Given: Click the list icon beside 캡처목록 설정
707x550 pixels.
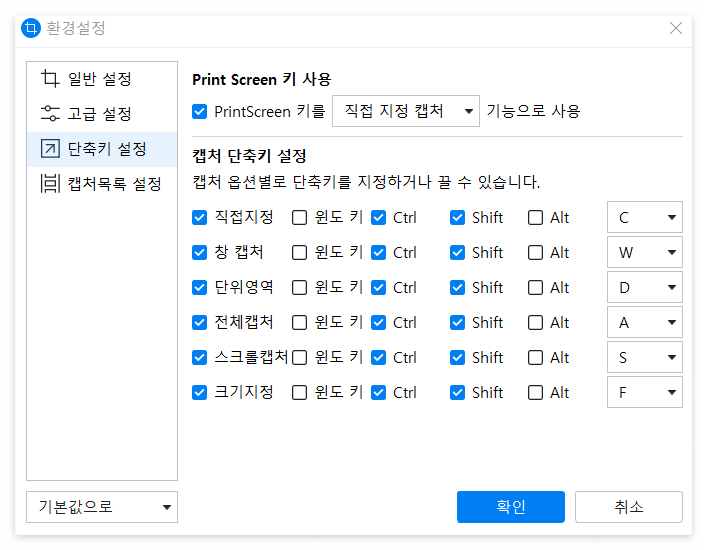Looking at the screenshot, I should [x=50, y=183].
